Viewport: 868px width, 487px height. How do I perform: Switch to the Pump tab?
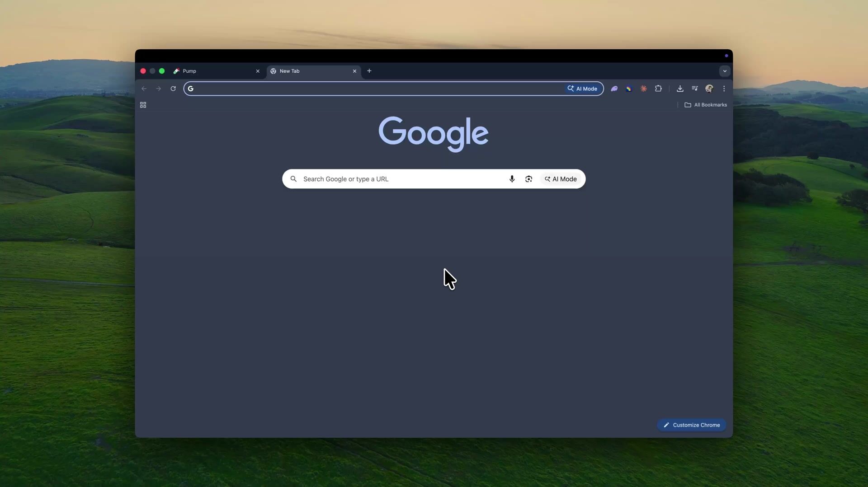(x=217, y=71)
